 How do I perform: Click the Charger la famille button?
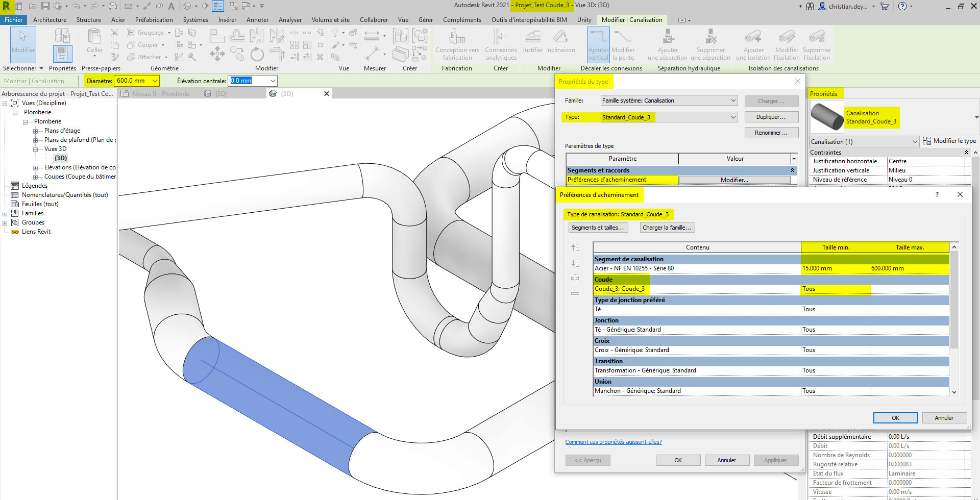667,227
